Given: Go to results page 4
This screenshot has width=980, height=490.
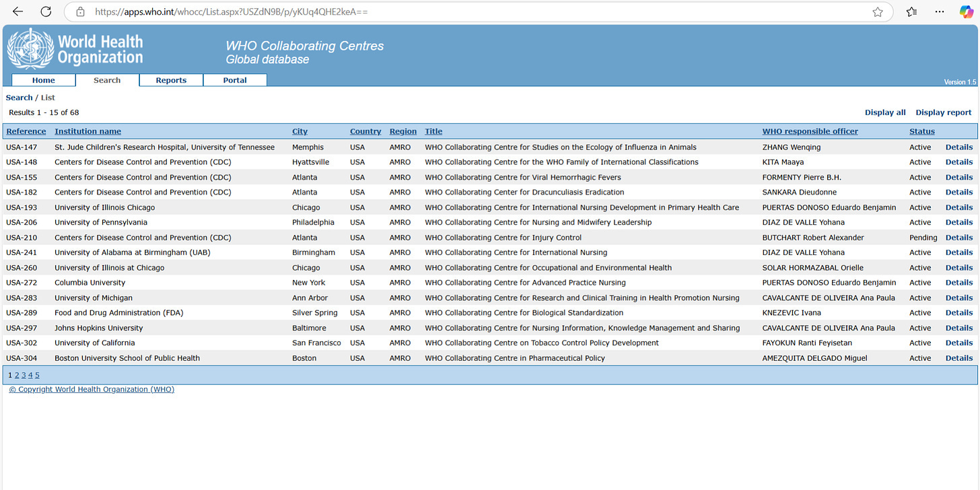Looking at the screenshot, I should [30, 375].
